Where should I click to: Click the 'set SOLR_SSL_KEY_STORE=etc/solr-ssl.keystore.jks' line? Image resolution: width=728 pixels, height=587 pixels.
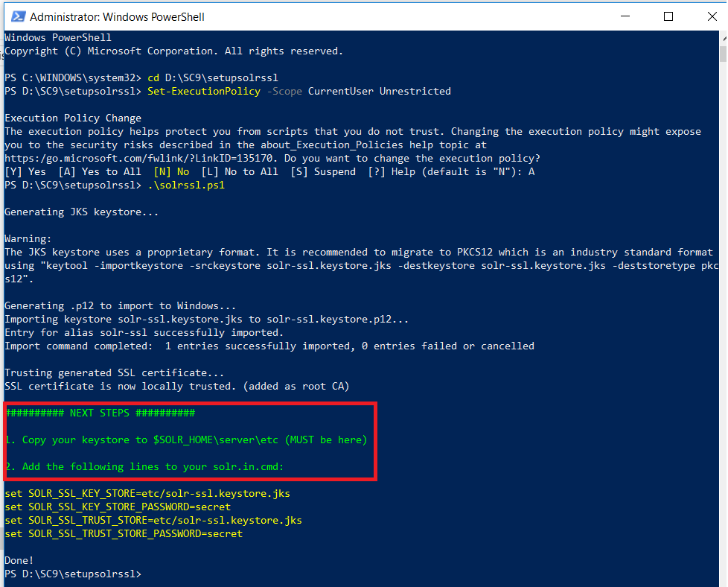pyautogui.click(x=147, y=494)
